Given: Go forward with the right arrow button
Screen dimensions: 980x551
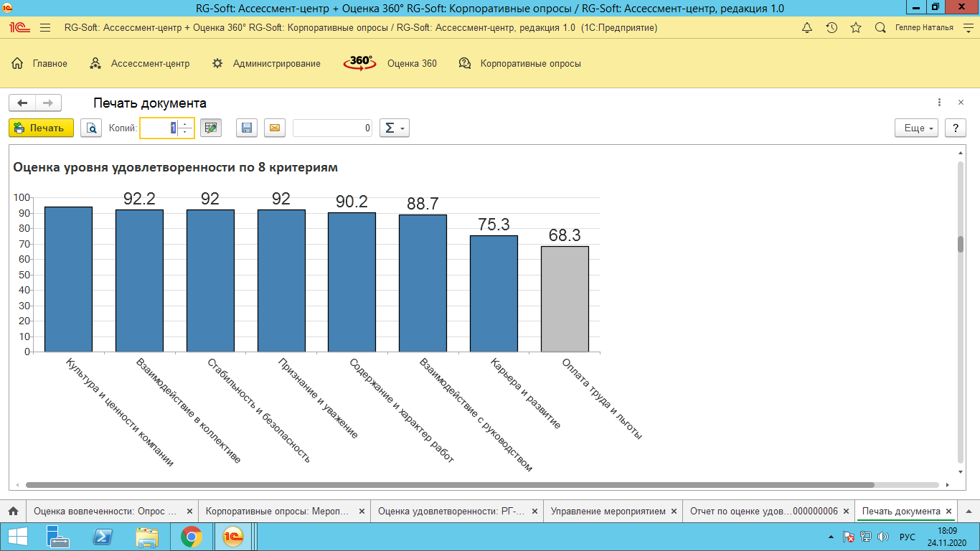Looking at the screenshot, I should [x=48, y=103].
